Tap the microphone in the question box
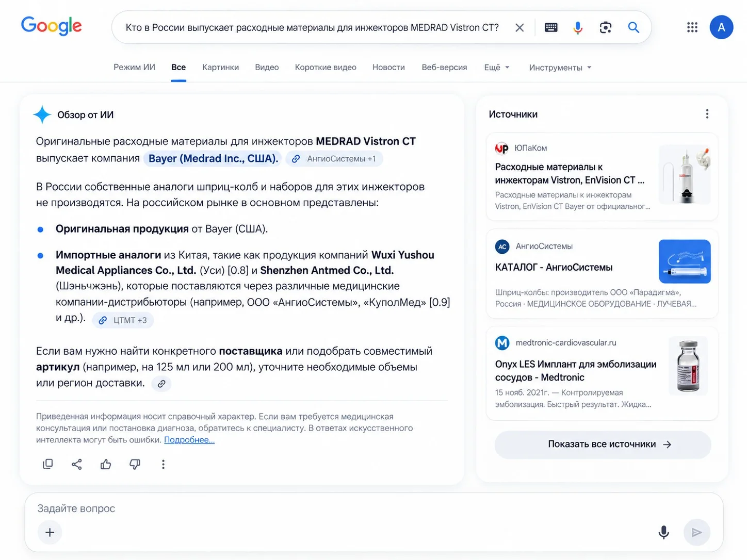Screen dimensions: 747x560 click(663, 532)
